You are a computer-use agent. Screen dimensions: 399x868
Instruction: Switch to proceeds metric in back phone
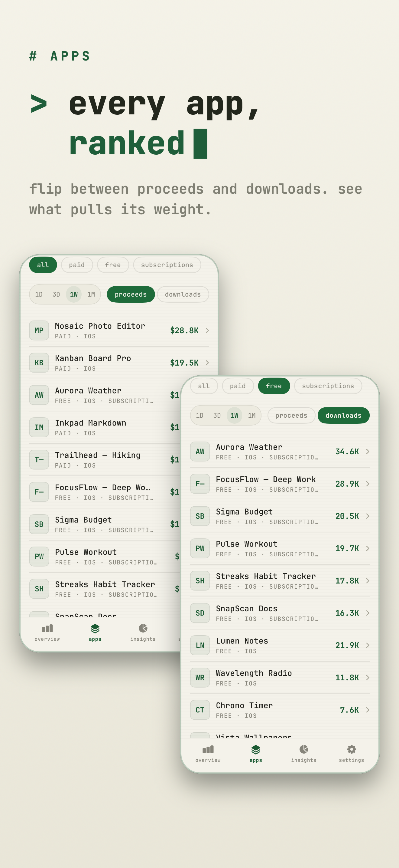pos(131,294)
